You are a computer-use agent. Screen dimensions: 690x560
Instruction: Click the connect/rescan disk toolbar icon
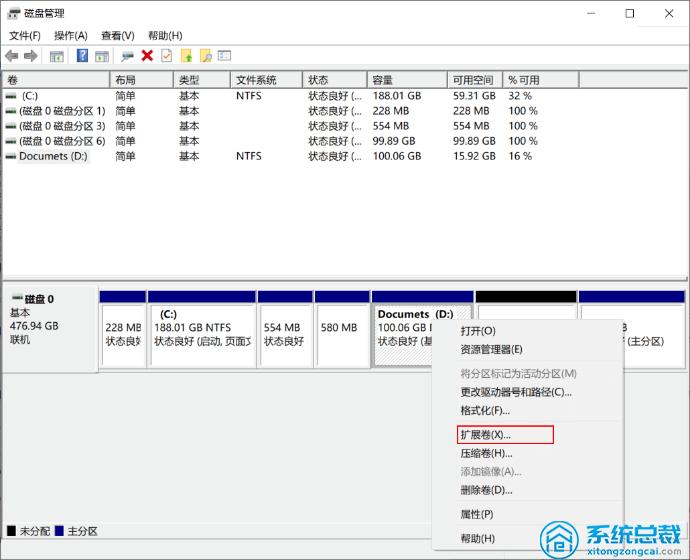pyautogui.click(x=127, y=56)
